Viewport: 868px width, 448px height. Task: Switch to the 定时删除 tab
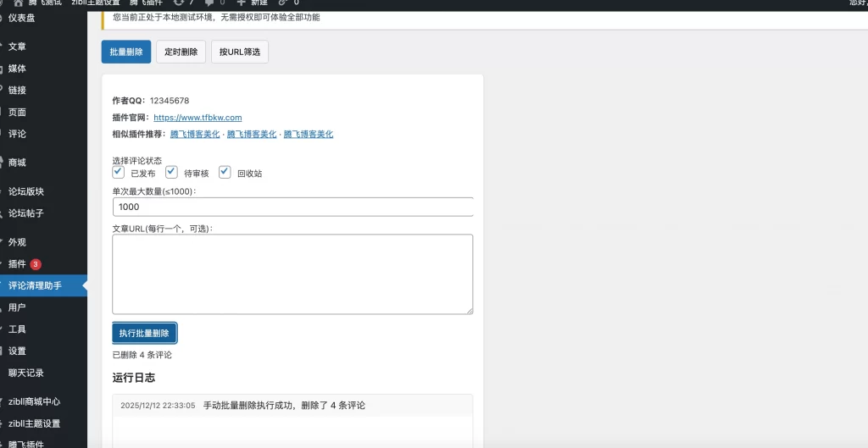click(x=181, y=52)
